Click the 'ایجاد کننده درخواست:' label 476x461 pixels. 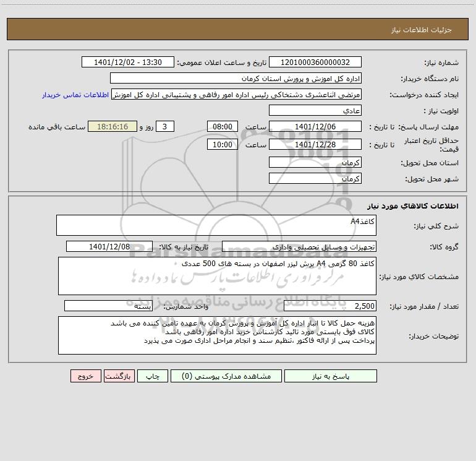(424, 95)
